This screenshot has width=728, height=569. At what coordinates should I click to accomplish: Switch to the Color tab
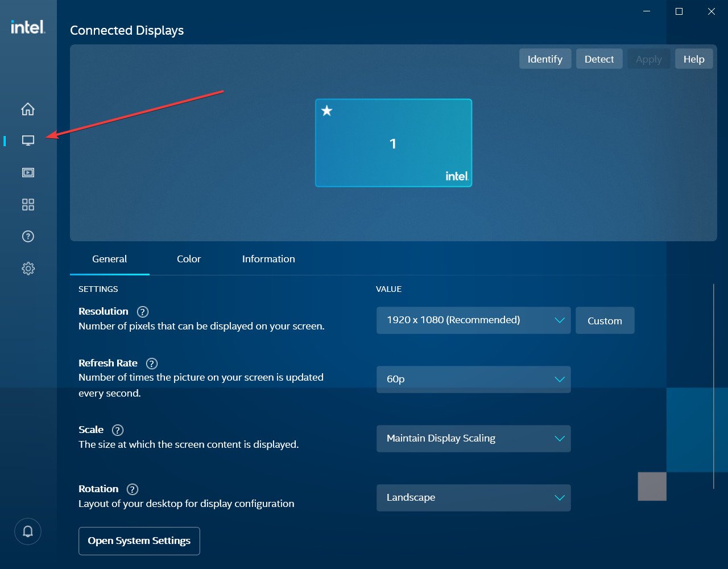coord(189,259)
